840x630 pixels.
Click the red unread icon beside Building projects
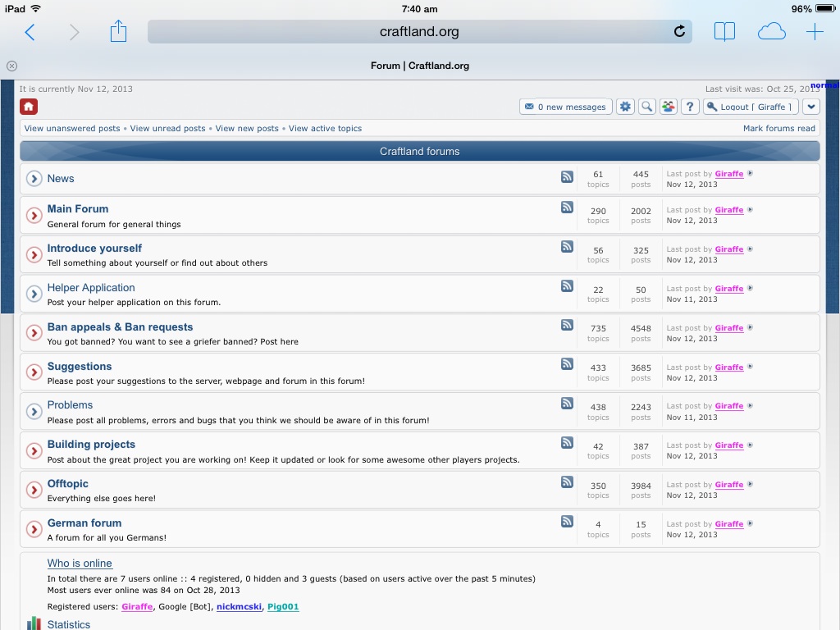[34, 450]
